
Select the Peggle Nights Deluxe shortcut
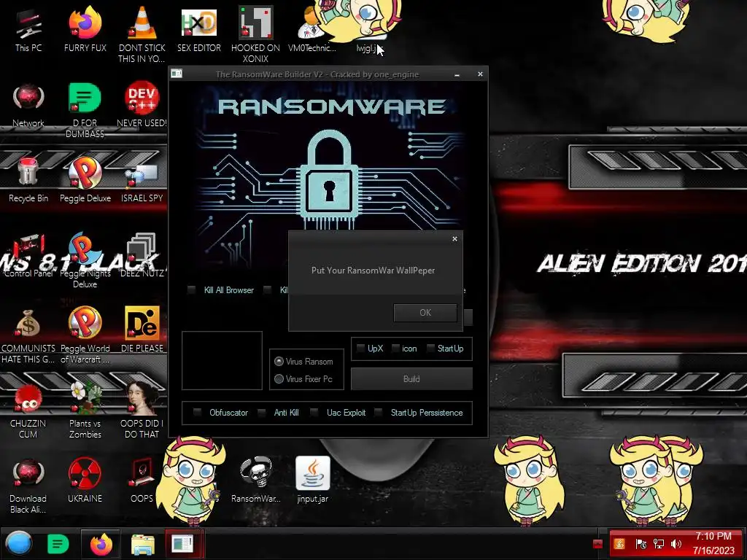(x=85, y=260)
